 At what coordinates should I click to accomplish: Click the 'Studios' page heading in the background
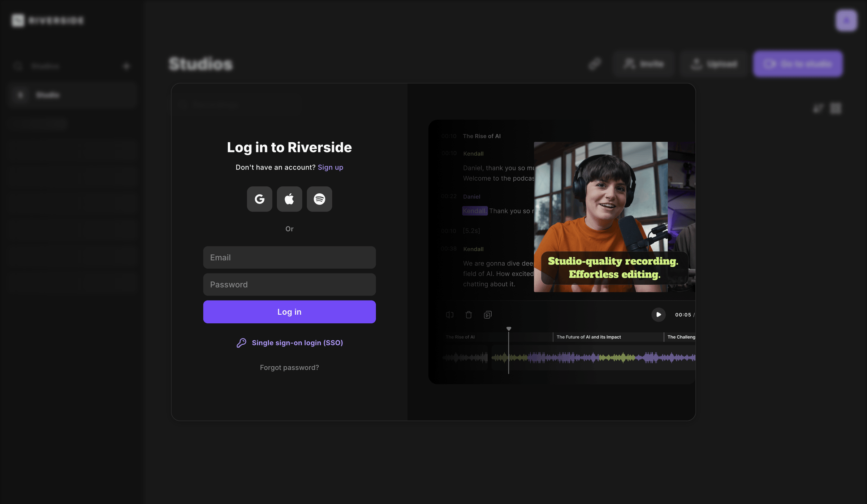pos(201,64)
